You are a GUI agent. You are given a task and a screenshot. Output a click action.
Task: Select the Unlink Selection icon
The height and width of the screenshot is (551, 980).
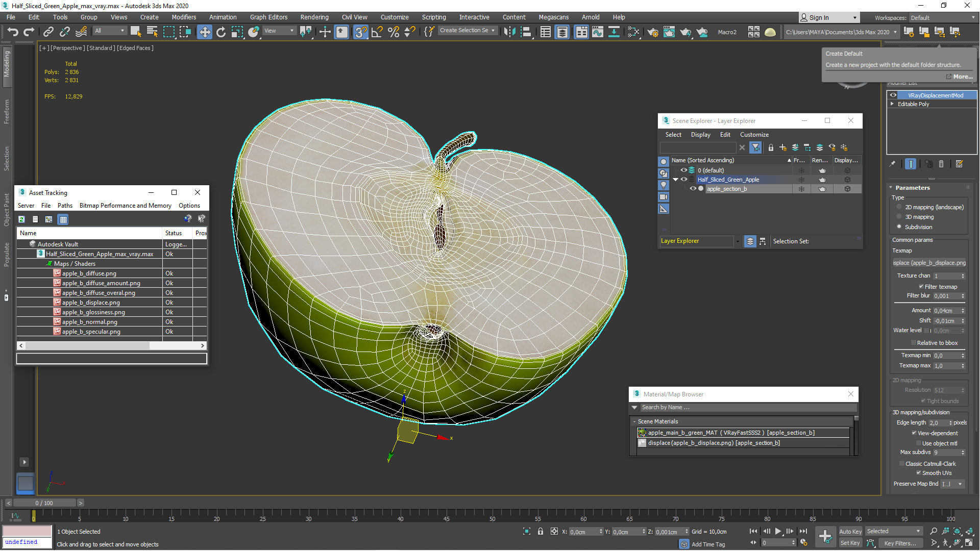[64, 32]
